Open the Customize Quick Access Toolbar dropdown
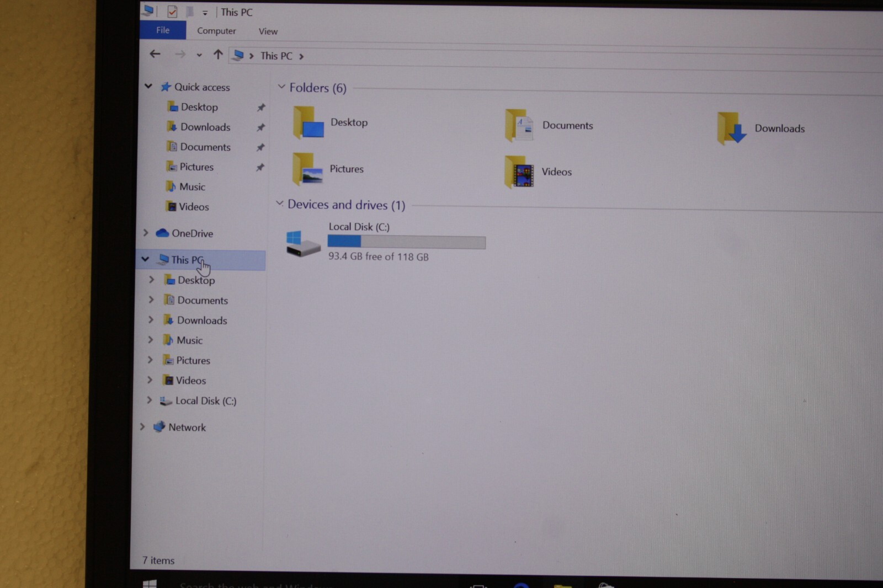Image resolution: width=883 pixels, height=588 pixels. coord(205,13)
